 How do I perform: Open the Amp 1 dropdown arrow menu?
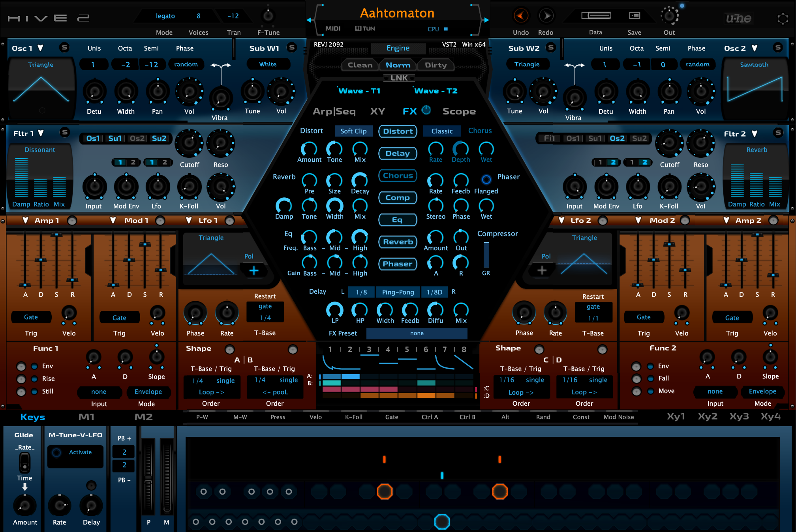click(x=26, y=220)
